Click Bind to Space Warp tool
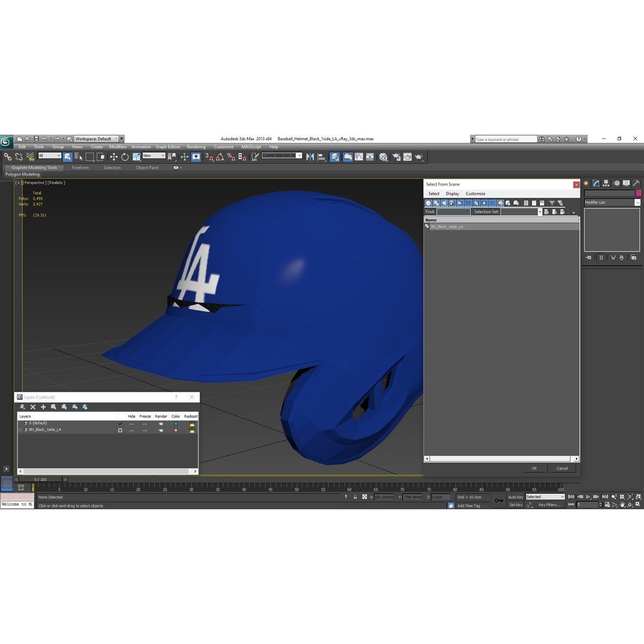The height and width of the screenshot is (644, 644). 30,156
